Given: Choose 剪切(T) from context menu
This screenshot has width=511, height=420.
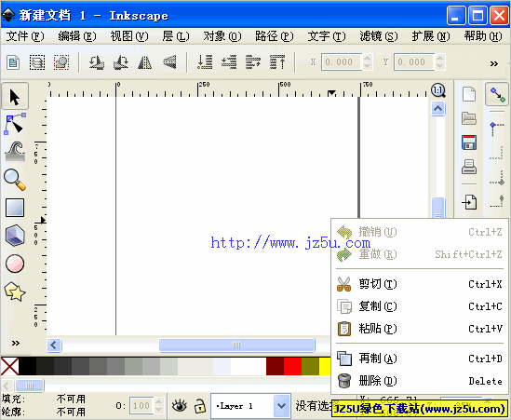Looking at the screenshot, I should 420,284.
